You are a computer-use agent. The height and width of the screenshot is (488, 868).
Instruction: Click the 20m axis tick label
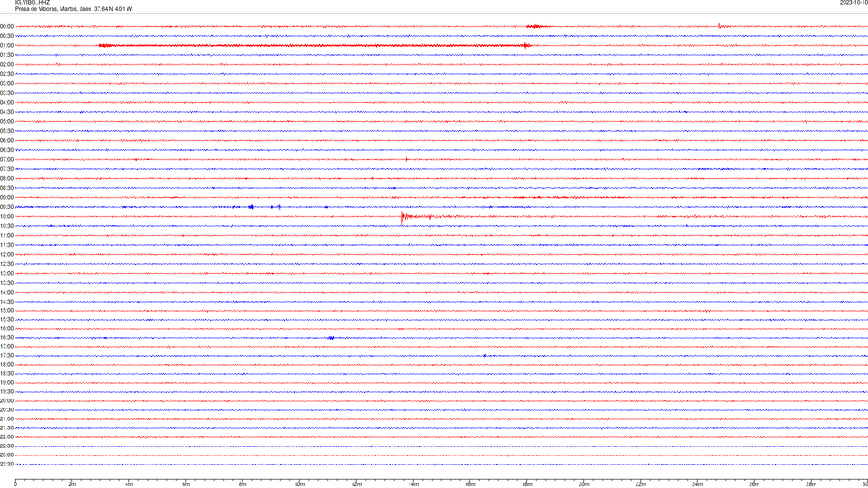click(583, 484)
